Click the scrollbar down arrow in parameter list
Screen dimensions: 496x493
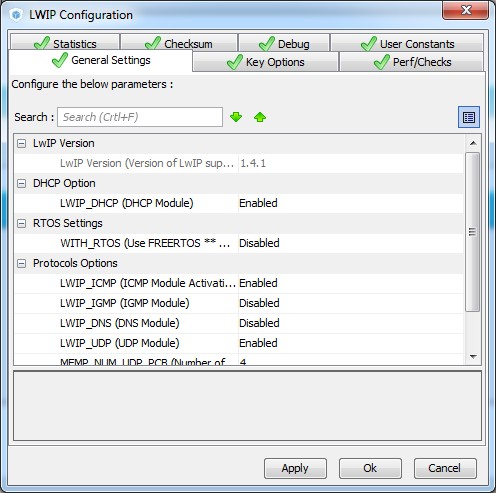473,357
